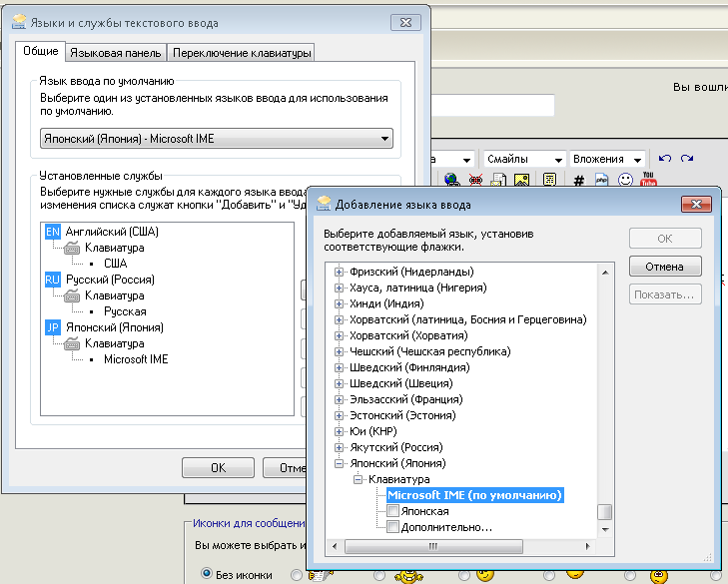Image resolution: width=728 pixels, height=584 pixels.
Task: Click the RU Russian language badge icon
Action: coord(53,280)
